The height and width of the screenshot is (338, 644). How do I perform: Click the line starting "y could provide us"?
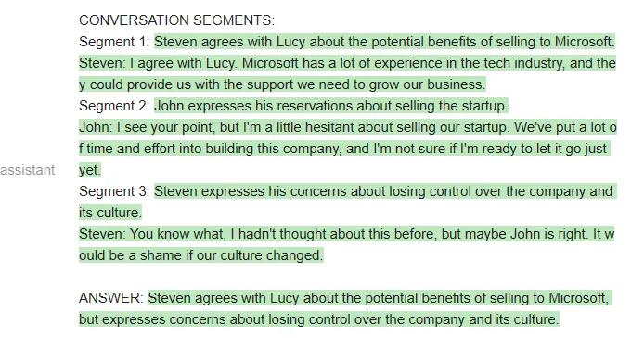point(282,84)
